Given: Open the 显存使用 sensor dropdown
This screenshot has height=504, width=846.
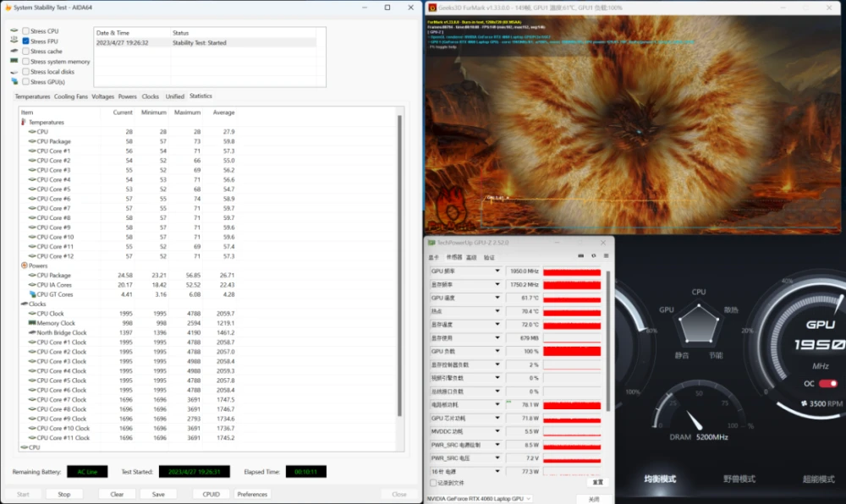Looking at the screenshot, I should coord(497,338).
